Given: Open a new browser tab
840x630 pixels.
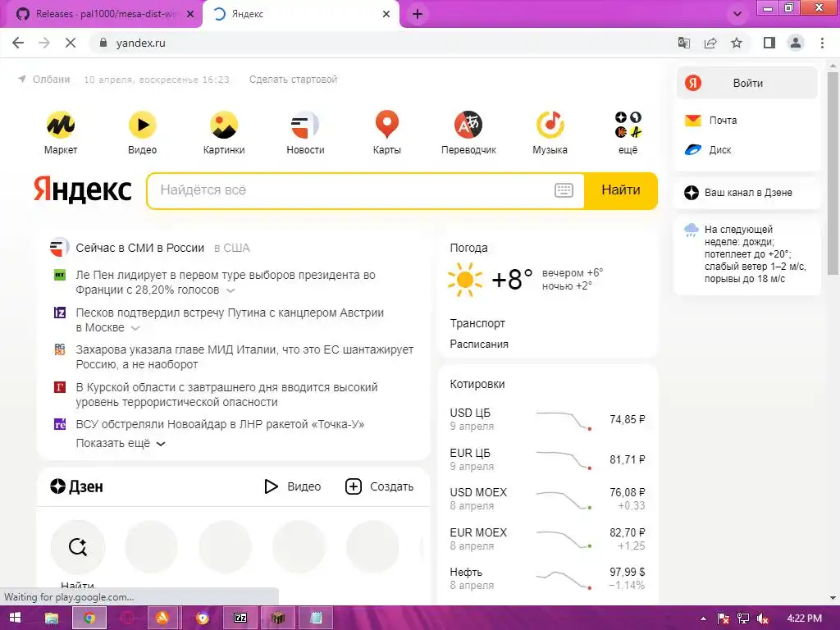Looking at the screenshot, I should [418, 14].
